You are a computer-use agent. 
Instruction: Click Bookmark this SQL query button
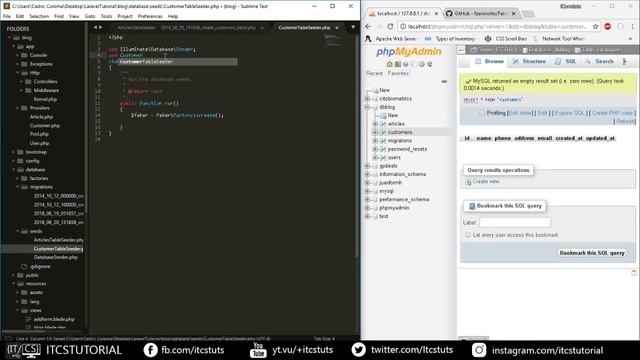[592, 253]
